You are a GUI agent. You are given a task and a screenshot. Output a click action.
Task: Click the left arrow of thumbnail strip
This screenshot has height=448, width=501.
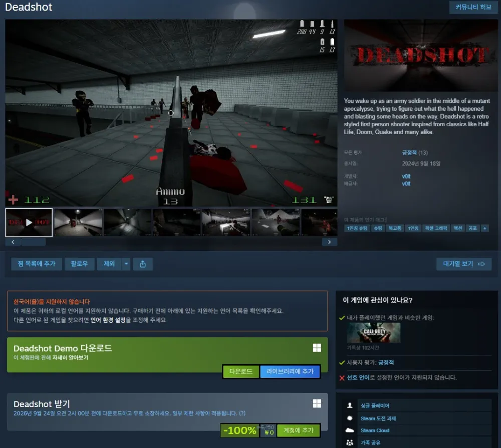pos(13,242)
